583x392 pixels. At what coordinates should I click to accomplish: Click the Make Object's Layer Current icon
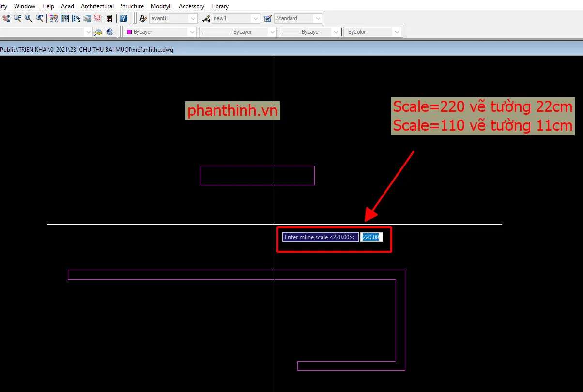click(98, 32)
